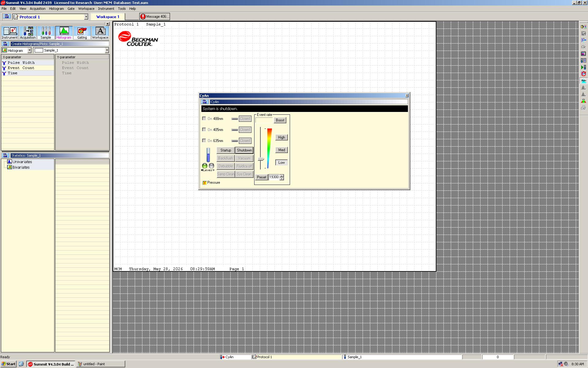Decrease the preset value with down arrow

click(x=282, y=179)
